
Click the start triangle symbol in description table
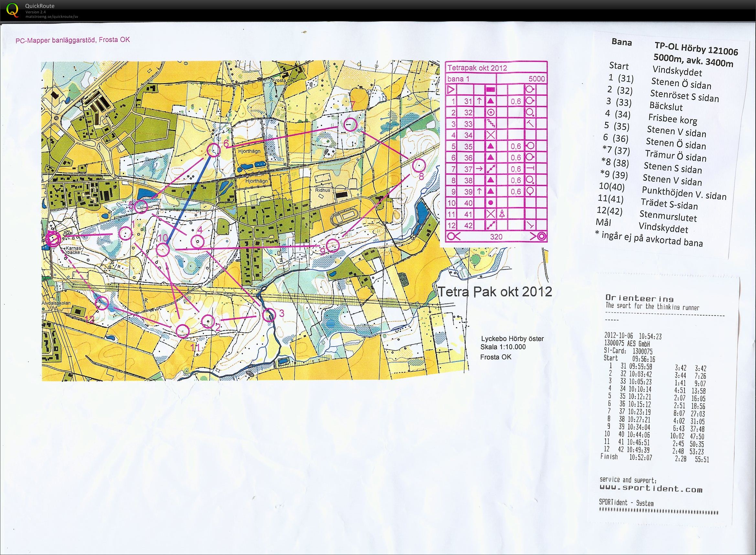pos(451,90)
